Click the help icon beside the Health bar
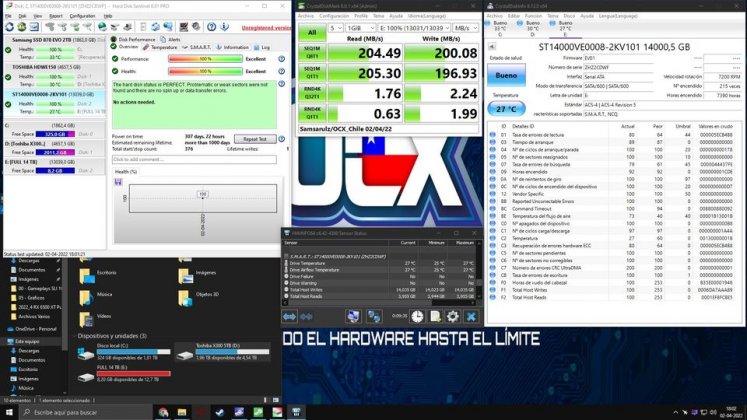 point(282,71)
